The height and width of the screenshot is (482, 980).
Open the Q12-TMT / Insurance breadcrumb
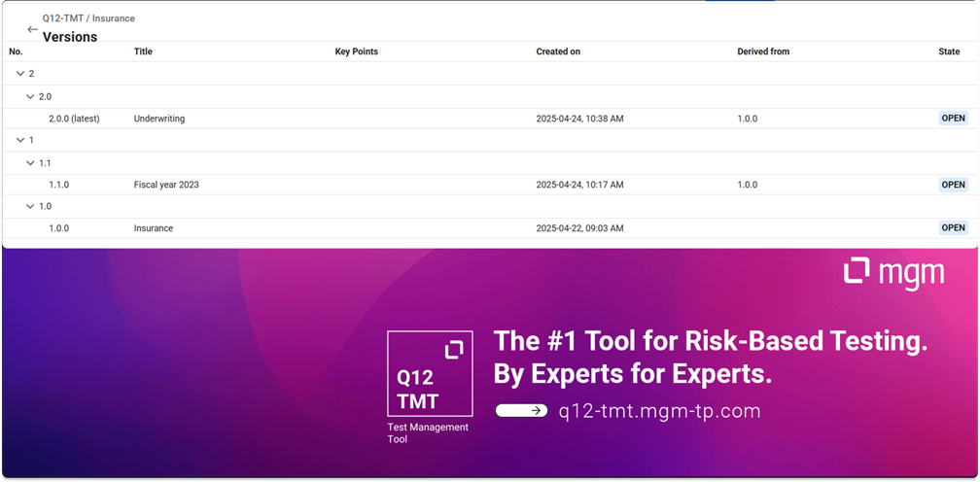[x=88, y=18]
